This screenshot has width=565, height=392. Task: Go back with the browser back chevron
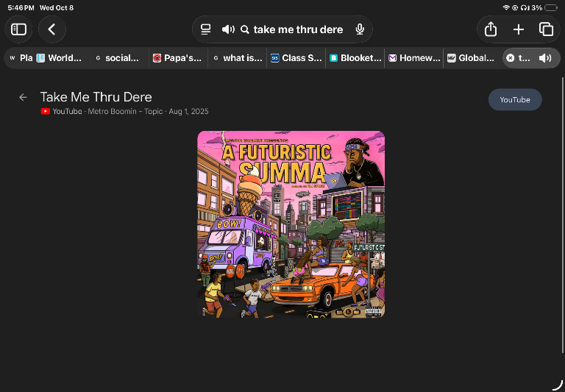[52, 29]
